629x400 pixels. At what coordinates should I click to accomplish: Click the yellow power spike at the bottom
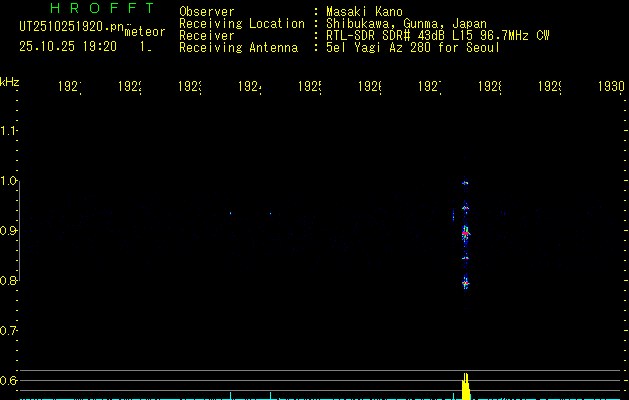pyautogui.click(x=465, y=386)
